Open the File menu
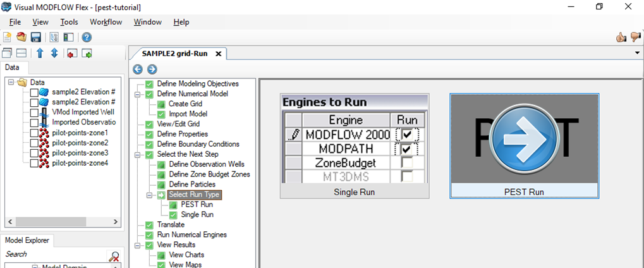Viewport: 644px width, 268px height. [15, 22]
